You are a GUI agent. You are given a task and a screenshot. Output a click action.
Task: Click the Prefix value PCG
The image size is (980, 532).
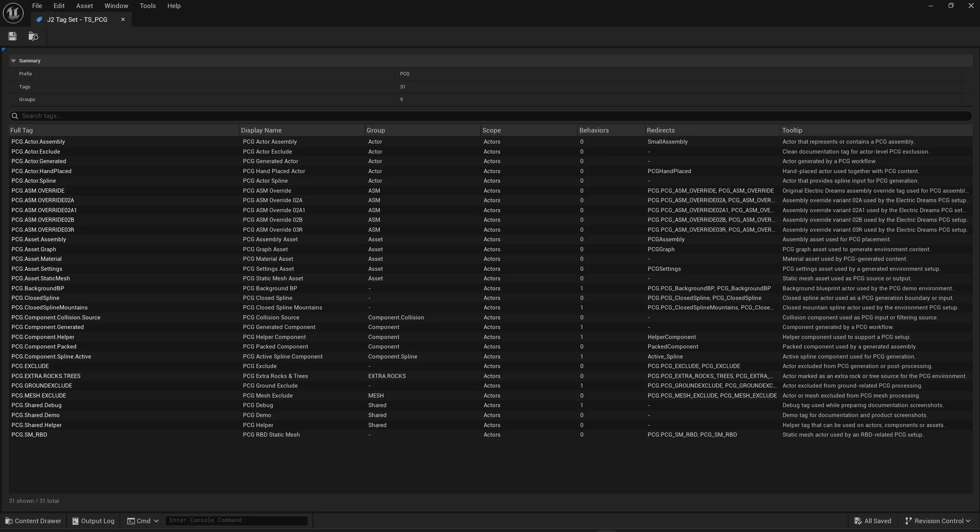tap(405, 74)
